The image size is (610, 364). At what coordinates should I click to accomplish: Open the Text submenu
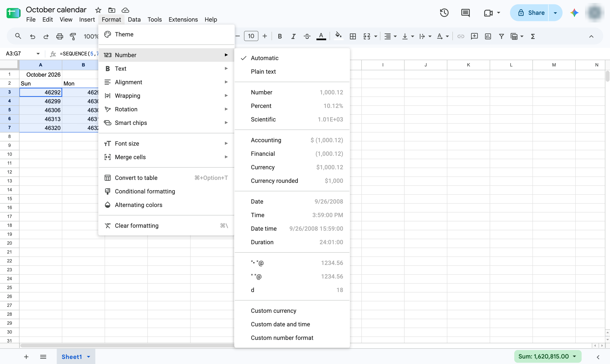tap(166, 69)
